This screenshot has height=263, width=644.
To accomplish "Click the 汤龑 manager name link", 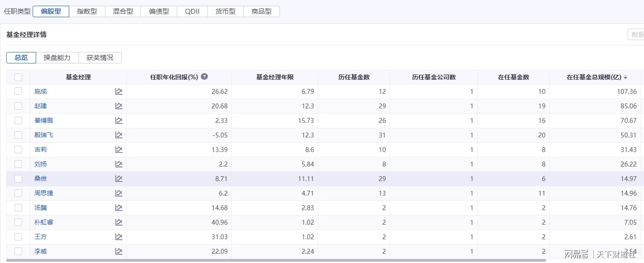I will [x=41, y=207].
